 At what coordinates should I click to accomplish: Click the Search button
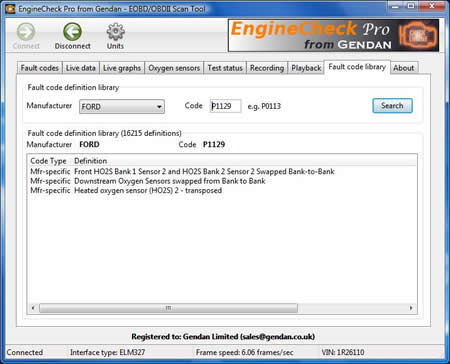pyautogui.click(x=392, y=106)
